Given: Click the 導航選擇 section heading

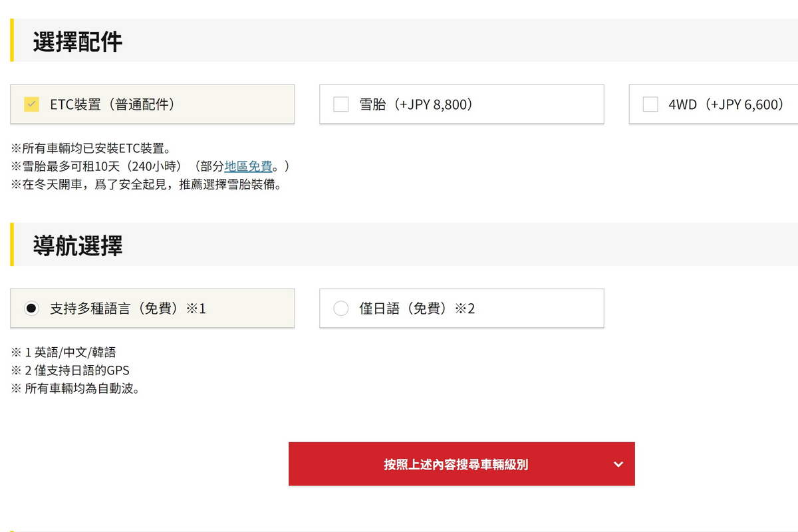Looking at the screenshot, I should pos(78,246).
